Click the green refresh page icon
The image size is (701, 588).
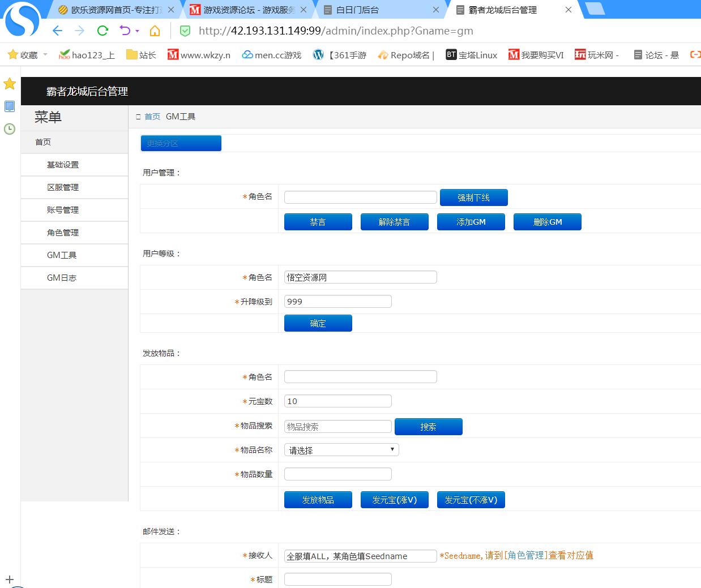pyautogui.click(x=102, y=31)
